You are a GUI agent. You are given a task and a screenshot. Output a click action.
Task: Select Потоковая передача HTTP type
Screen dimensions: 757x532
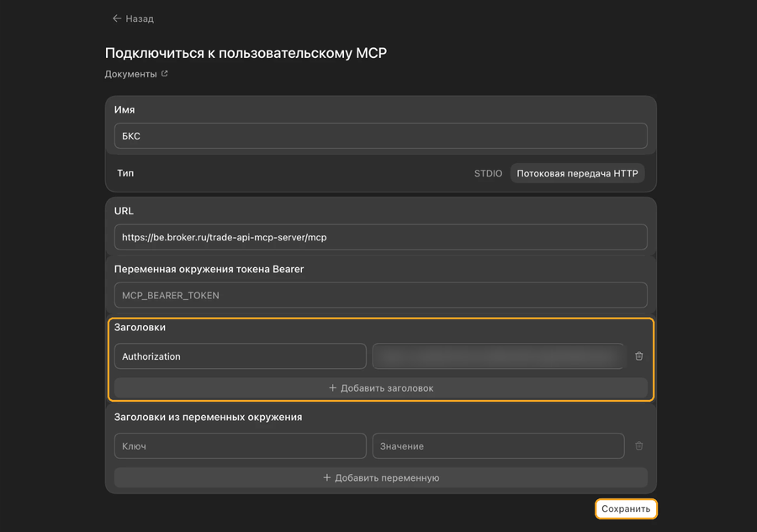pos(577,173)
